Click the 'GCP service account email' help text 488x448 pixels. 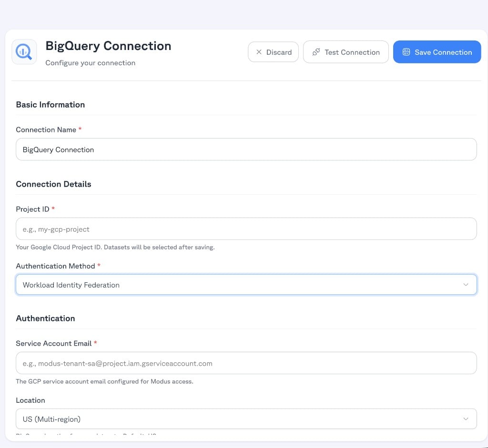pyautogui.click(x=104, y=381)
